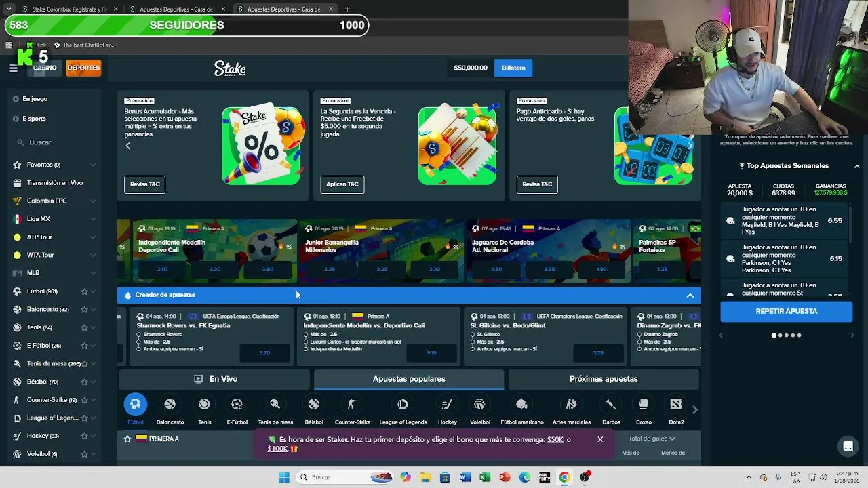Open Transmisión en Vivo in the sidebar

point(55,183)
